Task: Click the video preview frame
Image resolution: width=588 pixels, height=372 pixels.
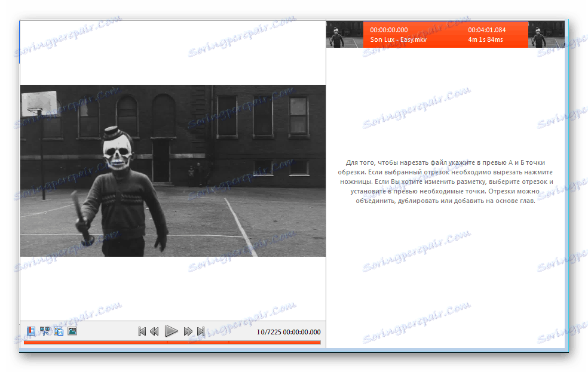Action: (173, 171)
